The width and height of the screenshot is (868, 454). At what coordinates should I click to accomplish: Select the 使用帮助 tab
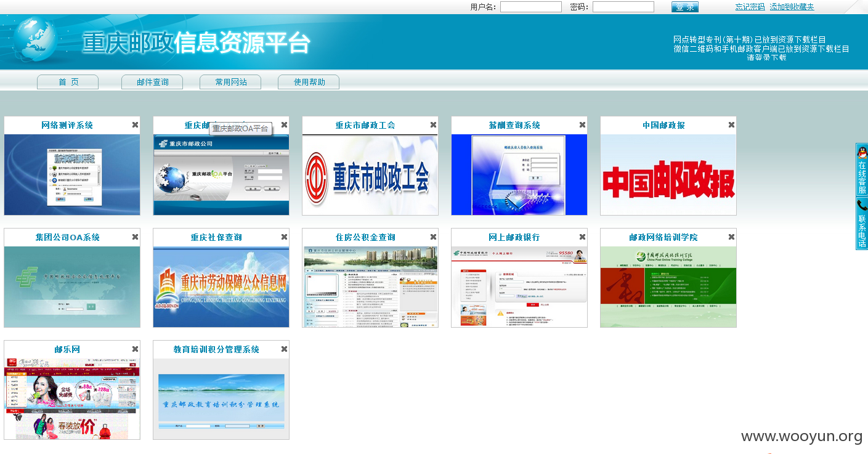[309, 82]
